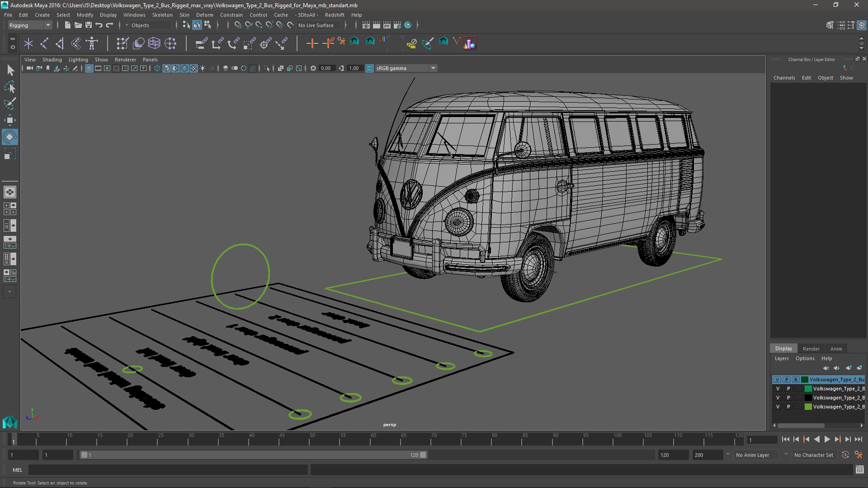Click the Open Scene folder icon
Screen dimensions: 868x488
(x=78, y=25)
